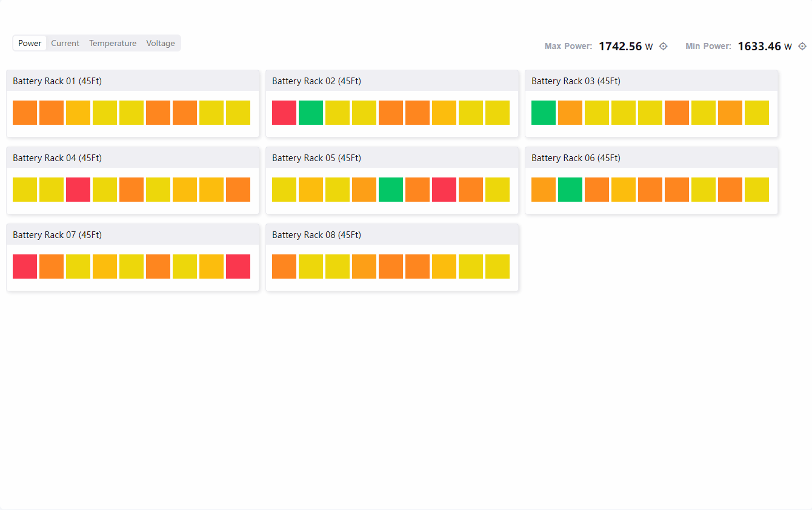
Task: Click the first red cell in Battery Rack 07
Action: 25,267
